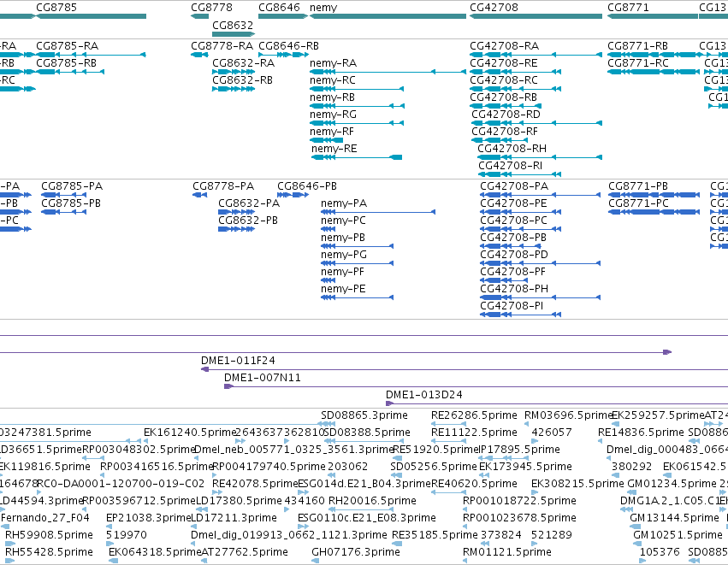Image resolution: width=728 pixels, height=565 pixels.
Task: Click the CG42708-RB transcript label
Action: click(x=503, y=97)
